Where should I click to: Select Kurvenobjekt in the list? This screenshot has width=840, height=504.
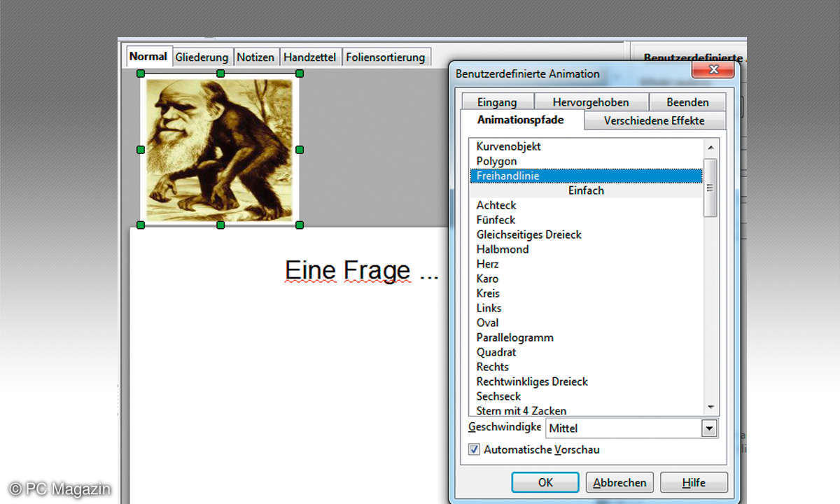pos(586,146)
